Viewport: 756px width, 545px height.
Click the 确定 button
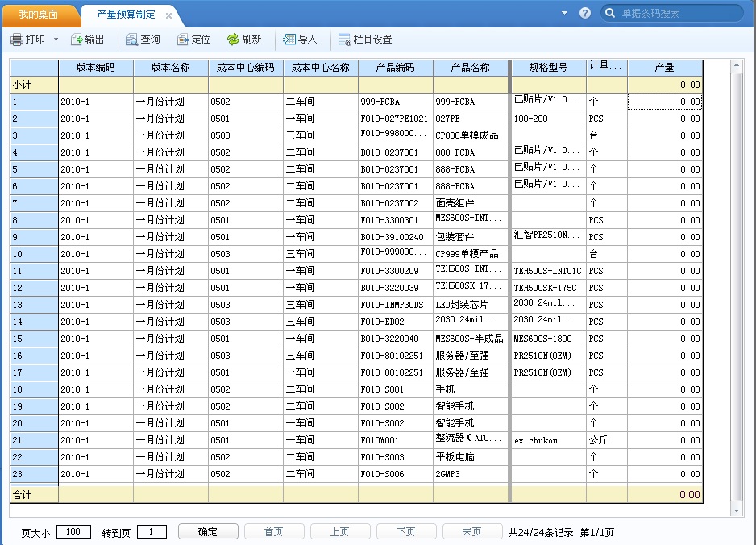[x=208, y=531]
